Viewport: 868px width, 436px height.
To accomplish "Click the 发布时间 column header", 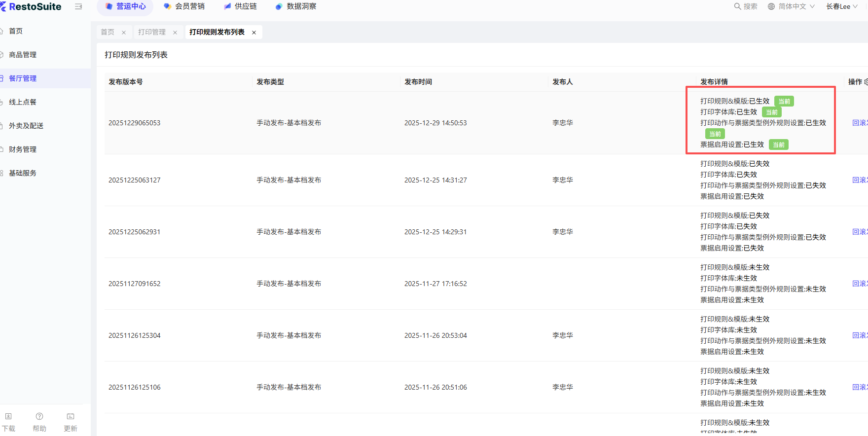I will [418, 82].
